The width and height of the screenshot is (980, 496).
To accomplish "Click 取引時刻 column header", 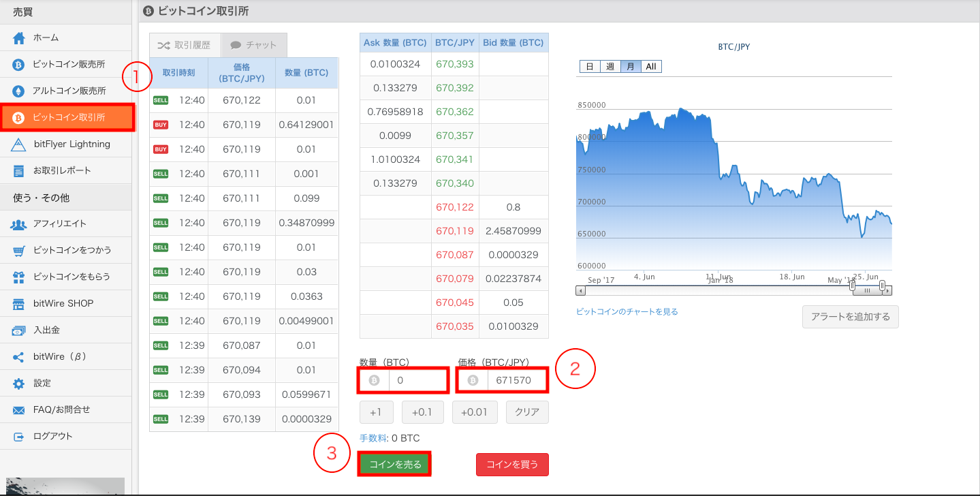I will coord(178,73).
